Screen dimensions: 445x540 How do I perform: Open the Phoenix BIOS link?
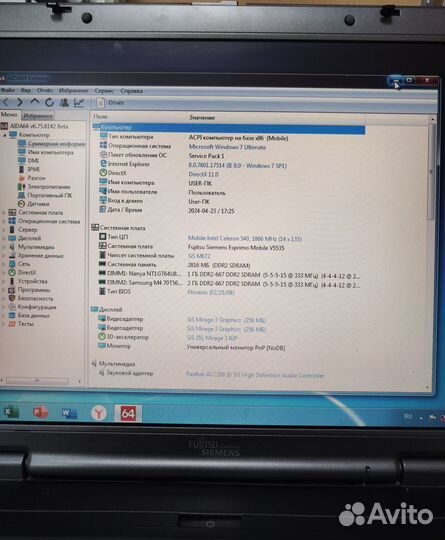tap(211, 292)
